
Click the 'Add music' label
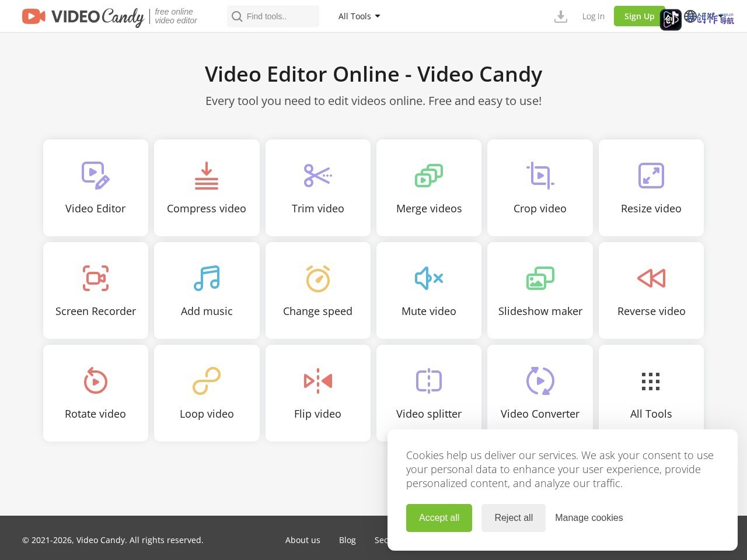[x=207, y=311]
